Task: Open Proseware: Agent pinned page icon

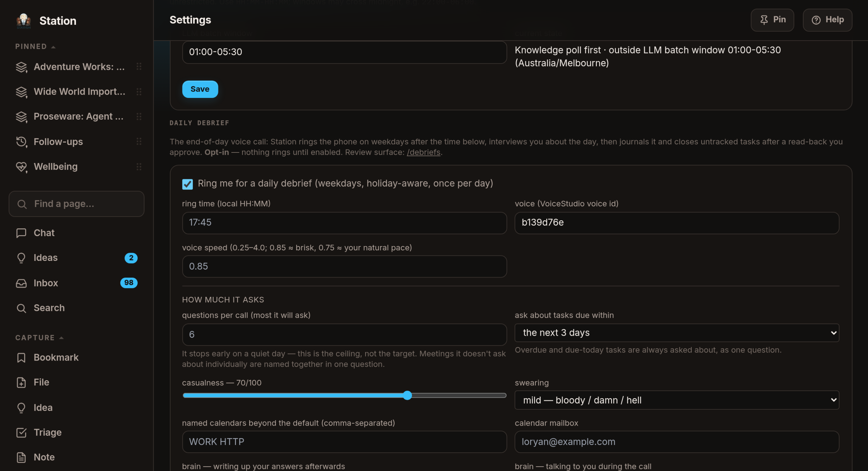Action: click(x=21, y=117)
